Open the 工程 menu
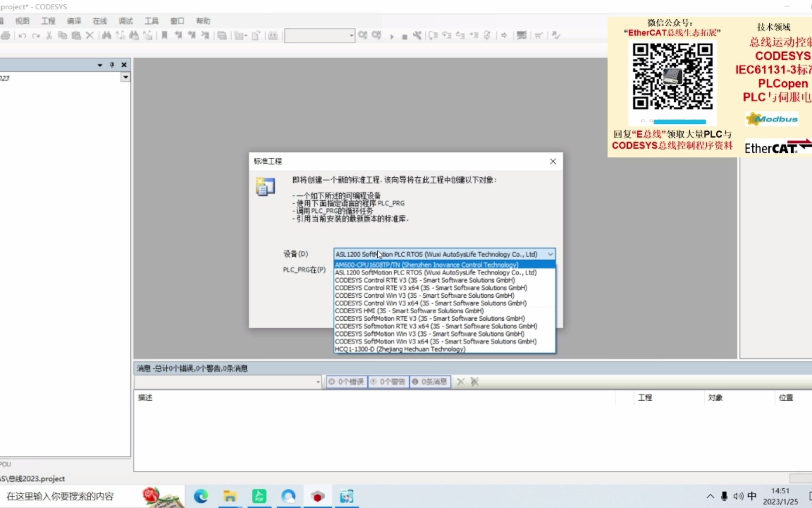Screen dimensions: 812x508 [x=48, y=21]
